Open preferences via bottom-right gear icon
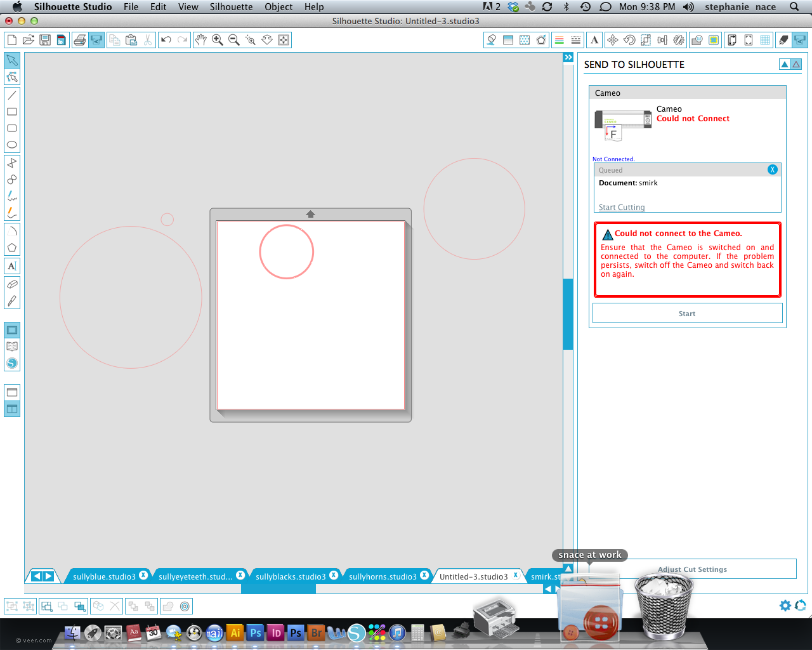This screenshot has width=812, height=650. click(x=785, y=606)
